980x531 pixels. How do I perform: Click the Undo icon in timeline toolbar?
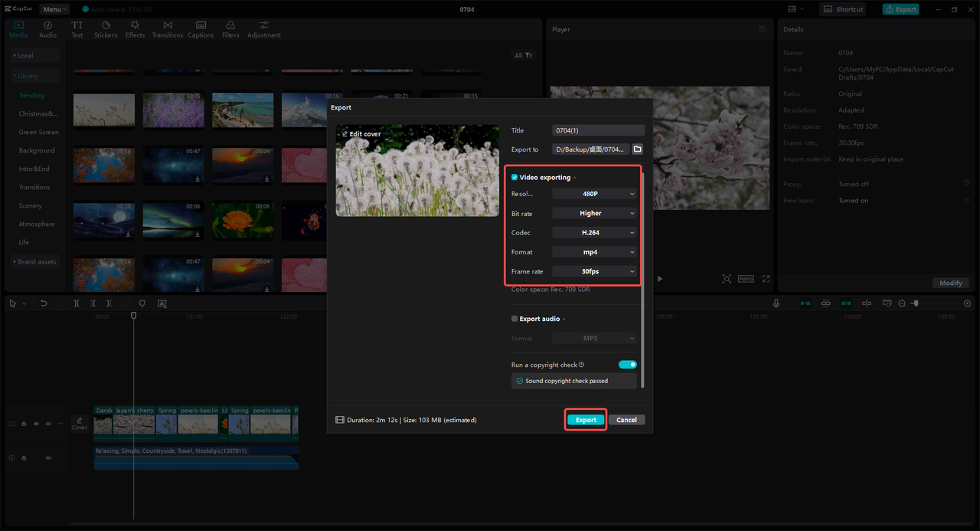coord(44,303)
